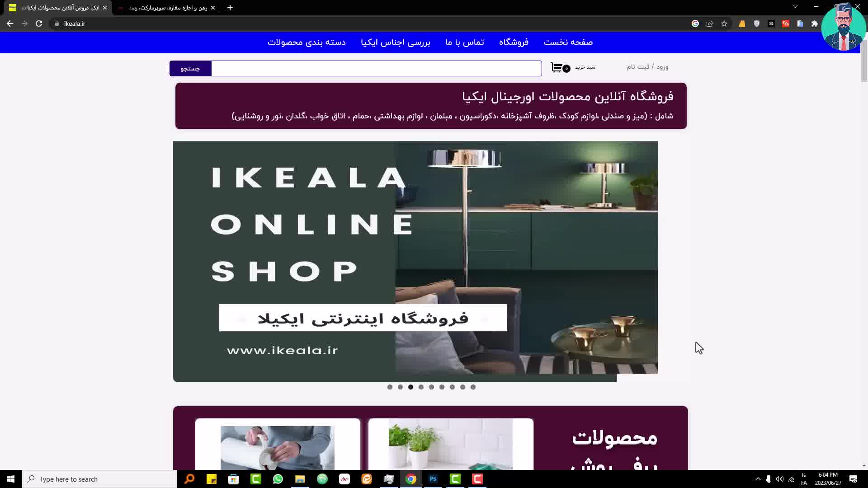Open the notifications action center
This screenshot has width=868, height=488.
coord(853,479)
